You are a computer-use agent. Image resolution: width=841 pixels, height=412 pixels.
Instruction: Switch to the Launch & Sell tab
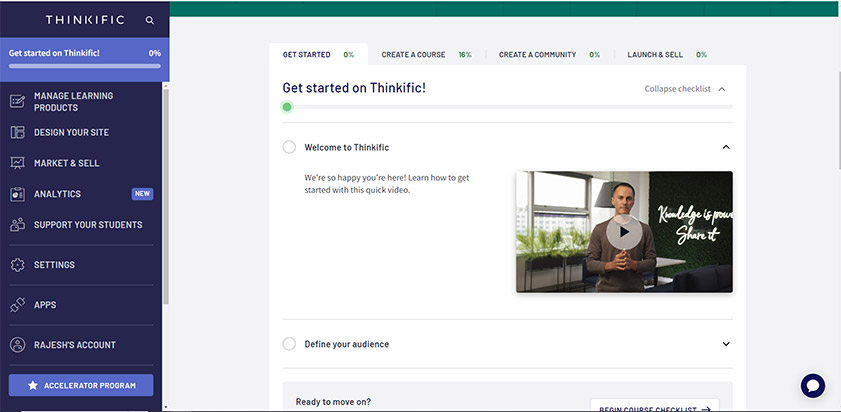[667, 55]
